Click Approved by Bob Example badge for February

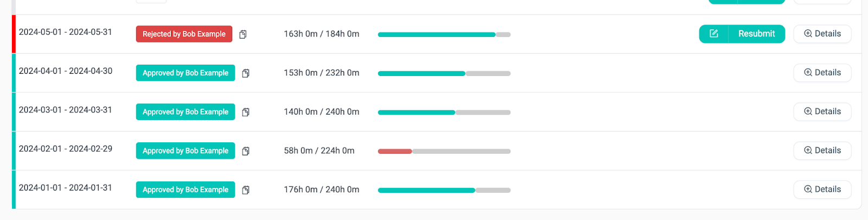pyautogui.click(x=185, y=150)
